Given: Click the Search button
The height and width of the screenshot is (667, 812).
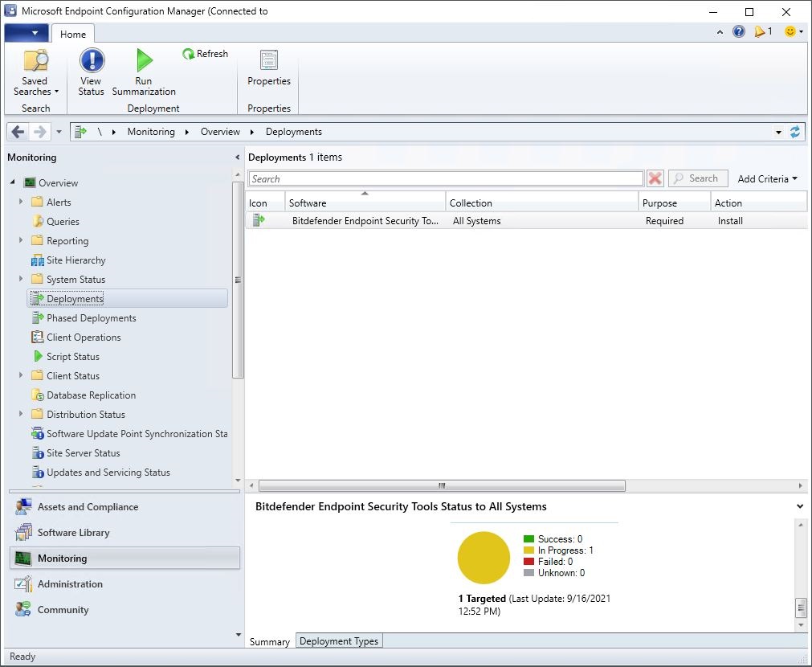Looking at the screenshot, I should tap(697, 178).
